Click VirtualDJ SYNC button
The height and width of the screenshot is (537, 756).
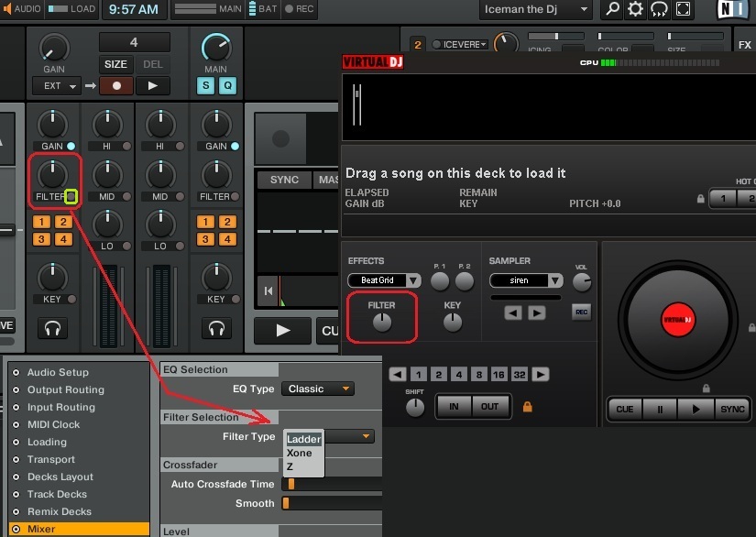coord(732,410)
